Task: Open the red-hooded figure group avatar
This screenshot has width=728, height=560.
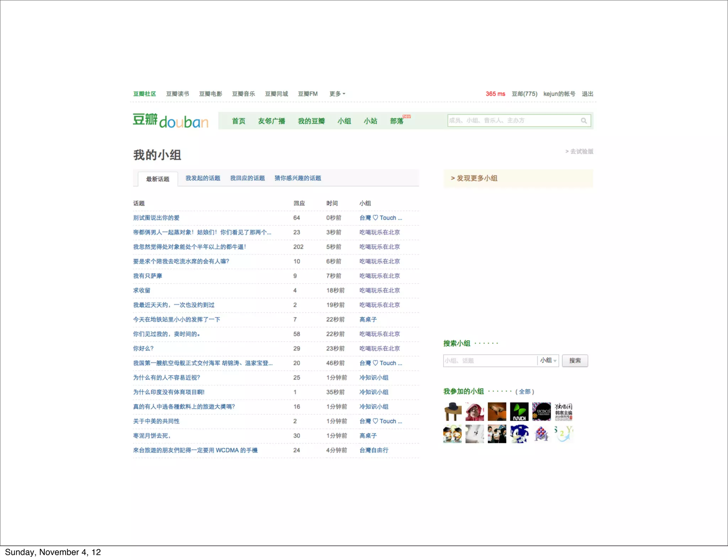Action: pos(475,411)
